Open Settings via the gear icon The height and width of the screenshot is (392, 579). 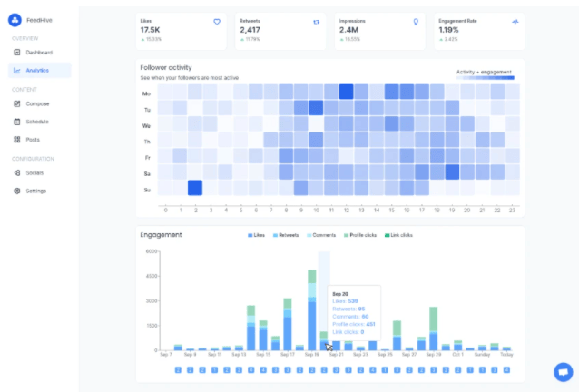(x=16, y=191)
